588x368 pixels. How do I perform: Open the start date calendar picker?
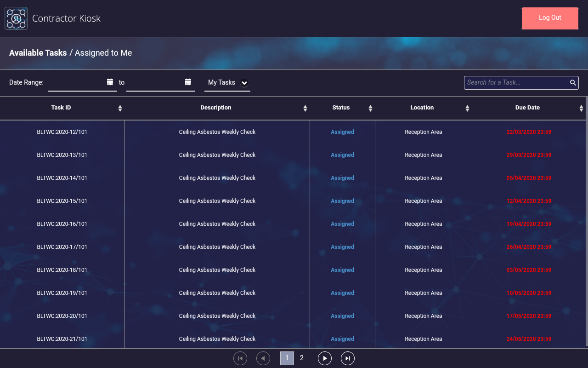click(x=110, y=82)
